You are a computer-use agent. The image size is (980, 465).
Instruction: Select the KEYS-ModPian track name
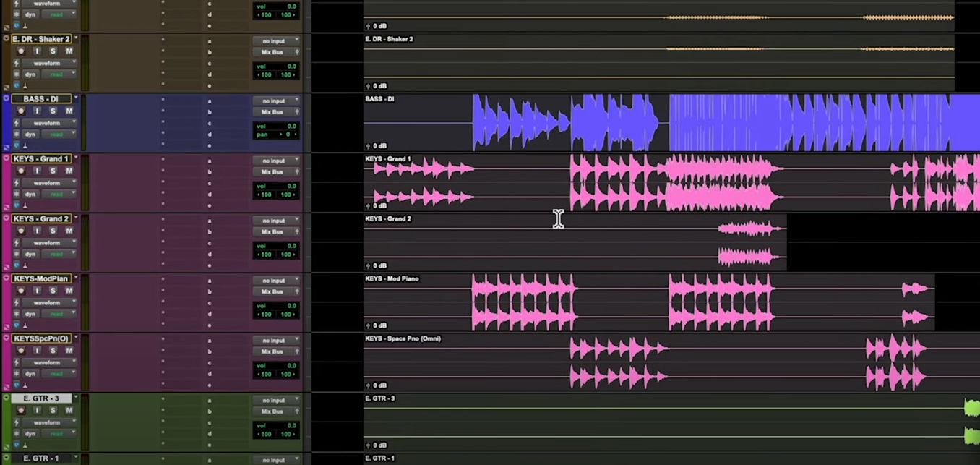tap(41, 278)
